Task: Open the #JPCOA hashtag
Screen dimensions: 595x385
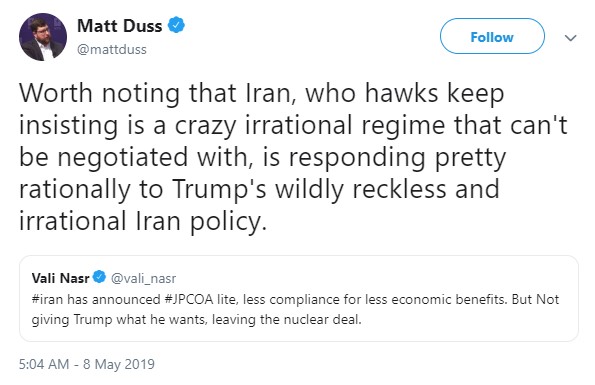Action: click(x=189, y=299)
